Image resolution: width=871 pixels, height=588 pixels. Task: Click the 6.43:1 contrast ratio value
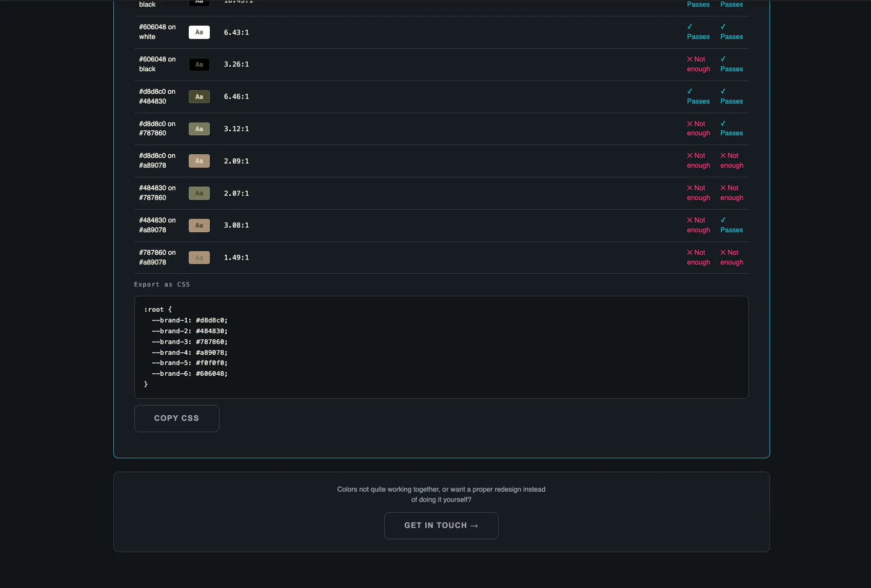[236, 32]
